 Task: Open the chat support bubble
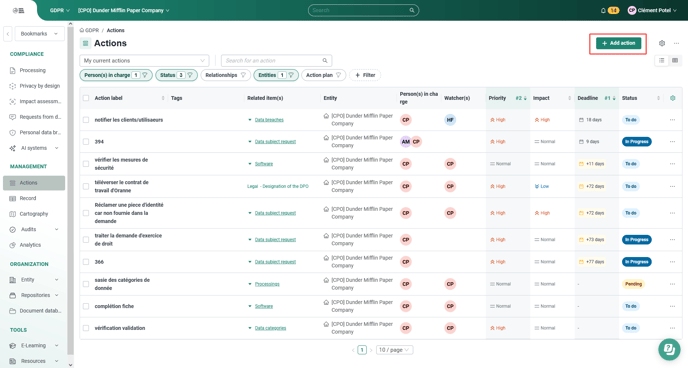pyautogui.click(x=669, y=349)
